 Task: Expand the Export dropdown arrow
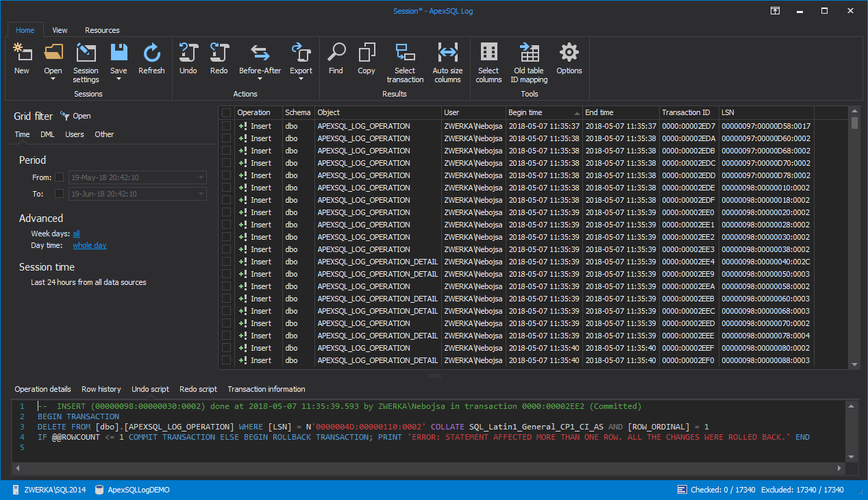point(301,79)
